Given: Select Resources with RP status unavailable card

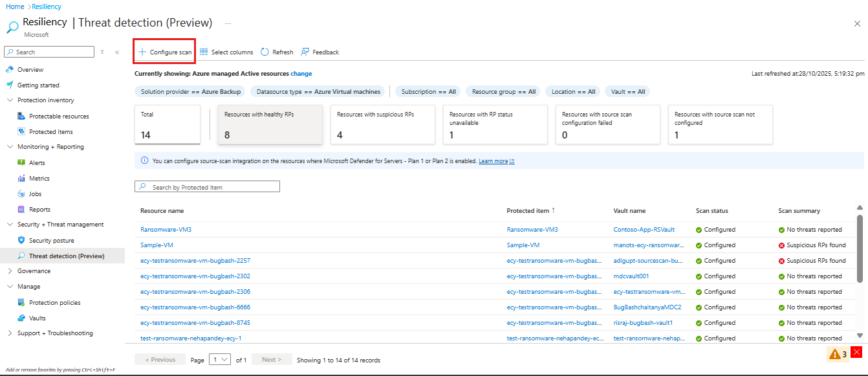Looking at the screenshot, I should [x=495, y=124].
